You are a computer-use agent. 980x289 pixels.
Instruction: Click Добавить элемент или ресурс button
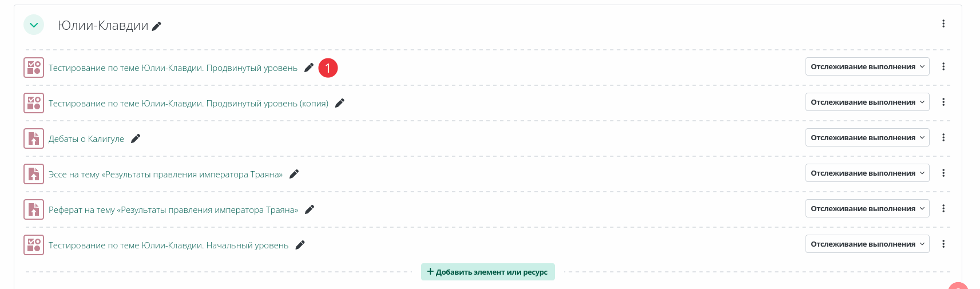488,272
